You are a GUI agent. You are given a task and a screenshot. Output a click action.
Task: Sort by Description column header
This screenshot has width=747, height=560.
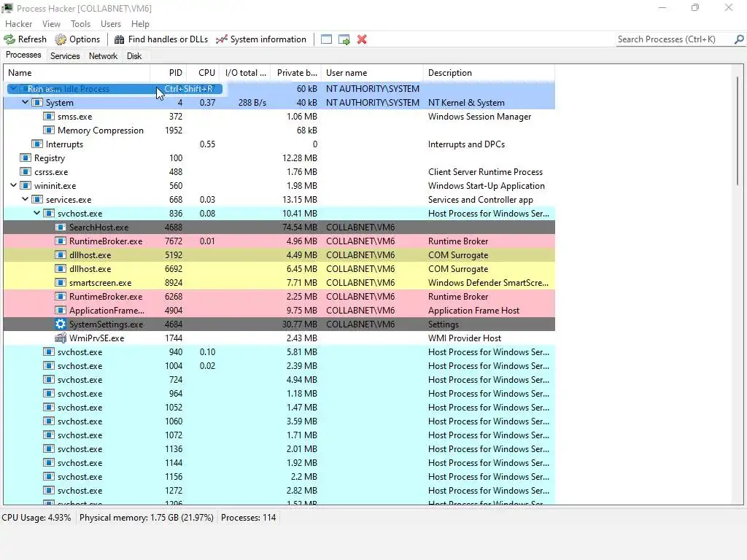(489, 73)
